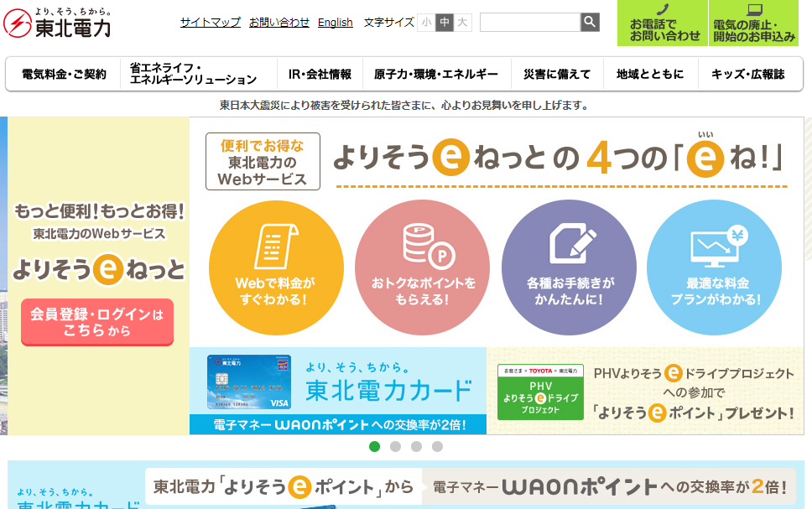Set text size to 大
812x509 pixels.
(462, 23)
